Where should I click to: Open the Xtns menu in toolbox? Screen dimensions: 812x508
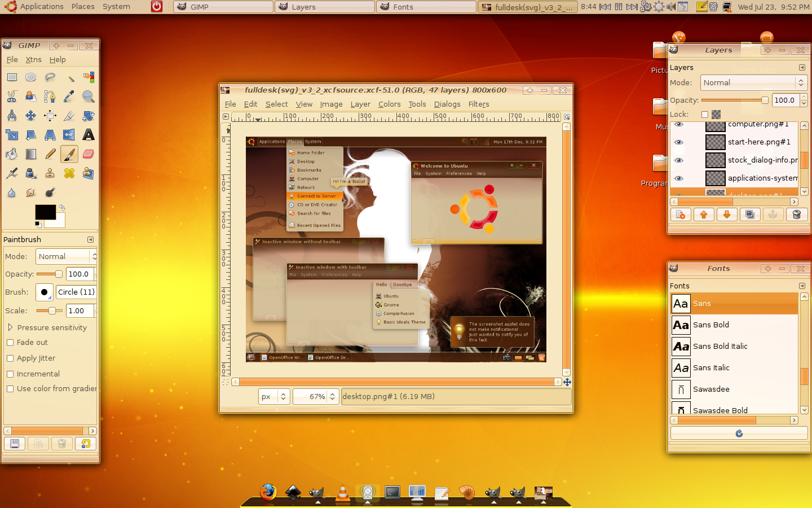[x=33, y=60]
